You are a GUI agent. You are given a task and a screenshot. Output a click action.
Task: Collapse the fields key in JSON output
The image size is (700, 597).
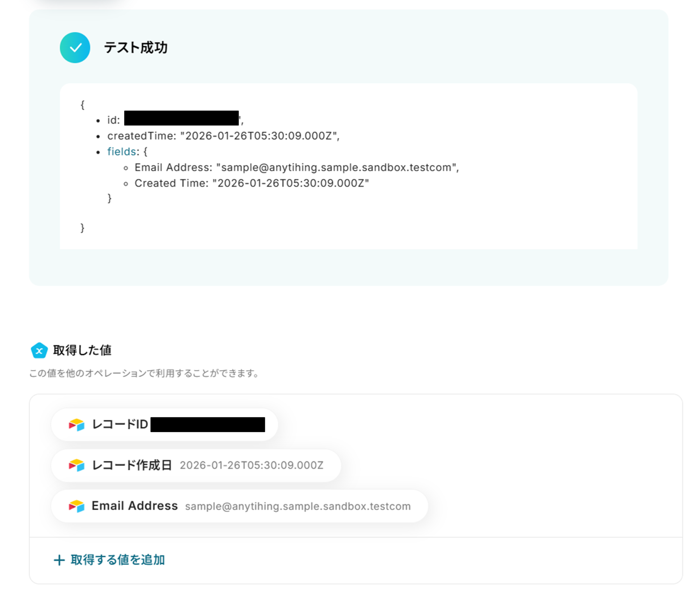pos(121,151)
